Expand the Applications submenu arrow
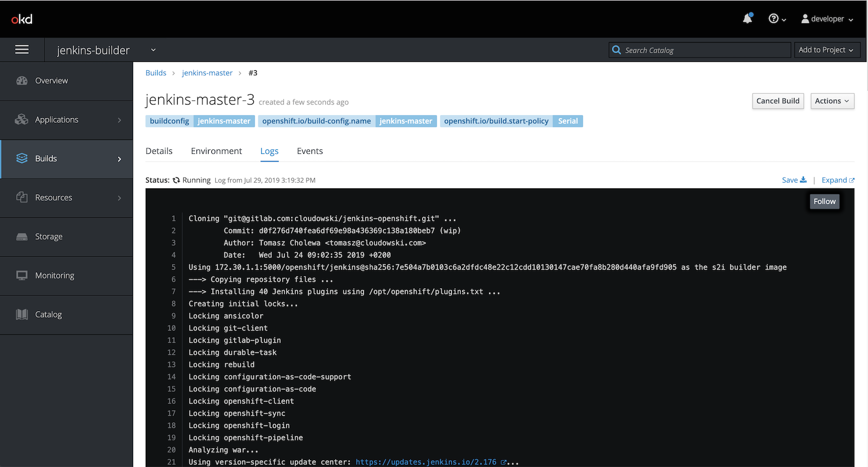868x467 pixels. coord(119,120)
